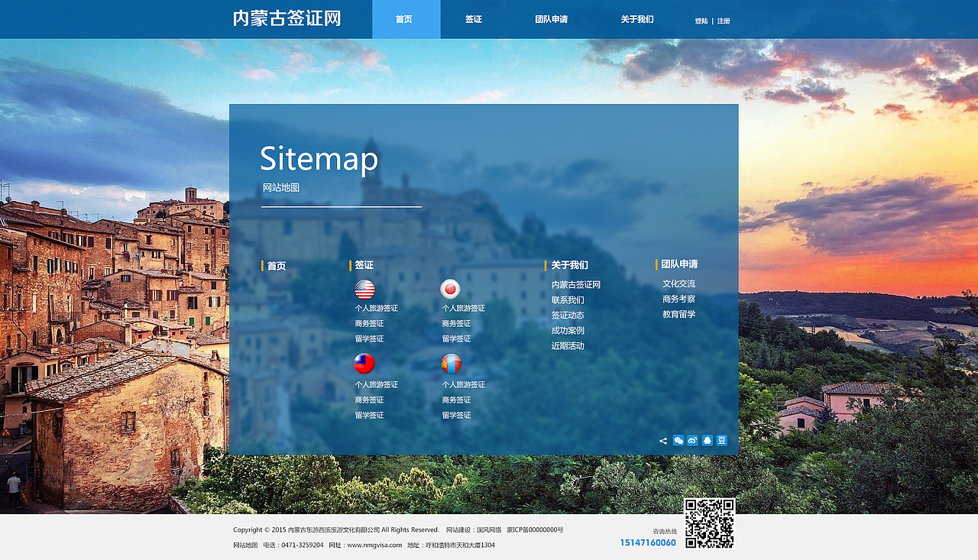The height and width of the screenshot is (560, 978).
Task: Select the USA flag icon
Action: 364,290
